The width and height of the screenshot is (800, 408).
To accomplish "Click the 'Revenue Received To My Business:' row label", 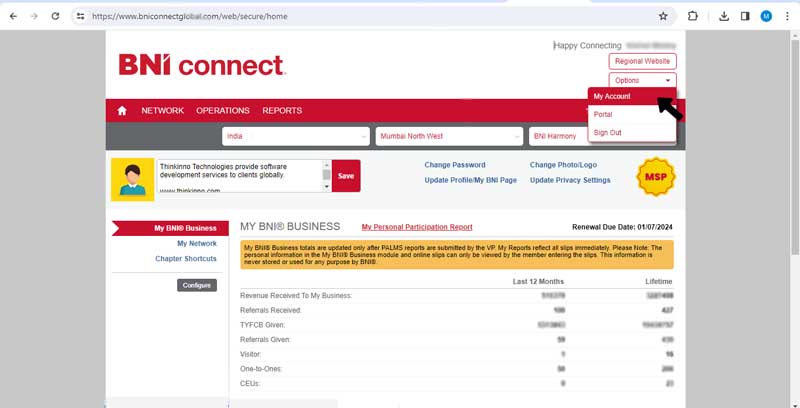I will tap(296, 295).
